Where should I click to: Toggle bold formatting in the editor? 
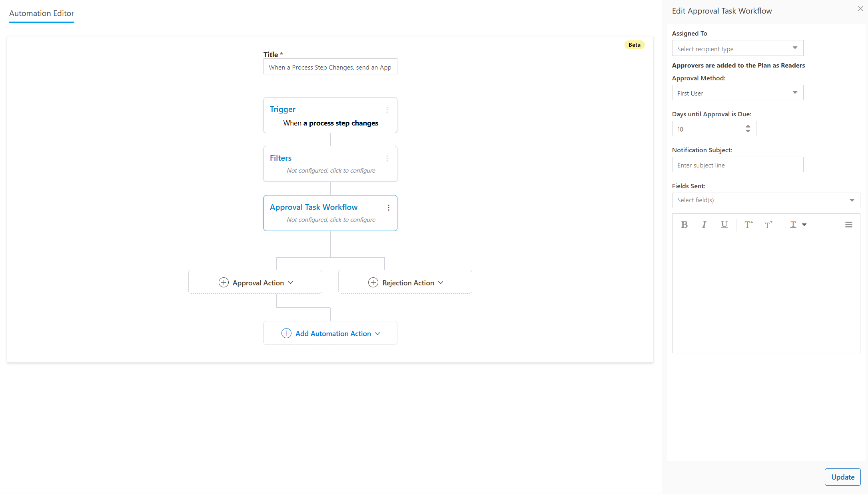(684, 225)
